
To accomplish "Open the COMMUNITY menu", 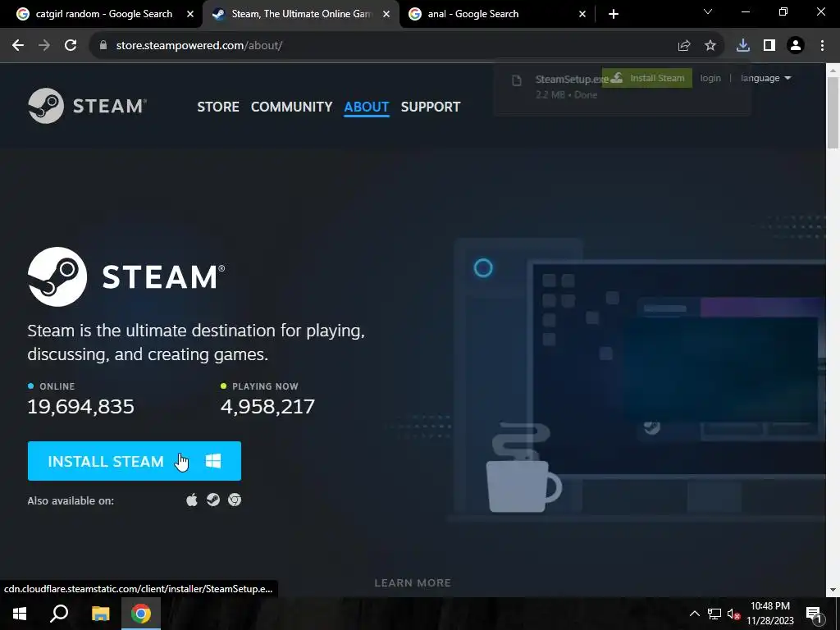I will pyautogui.click(x=292, y=107).
